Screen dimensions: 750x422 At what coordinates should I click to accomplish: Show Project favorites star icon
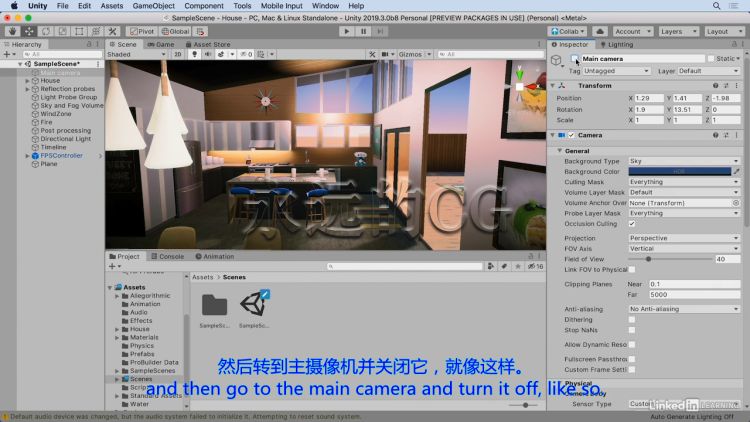point(518,266)
